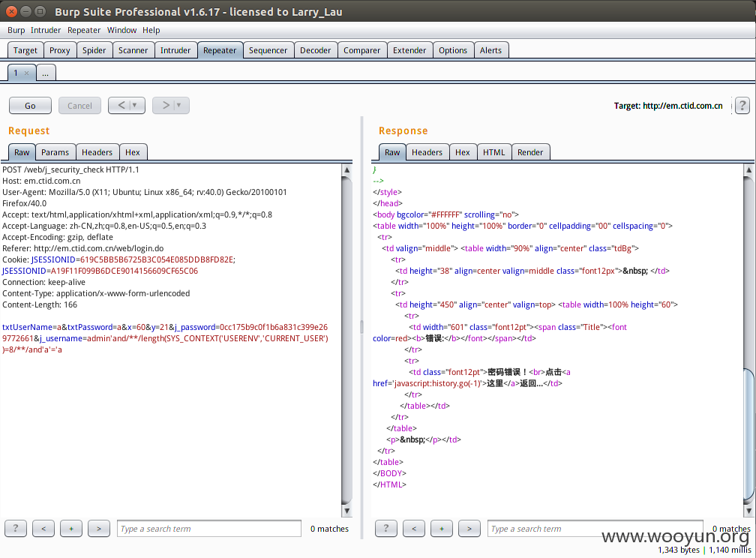Show Request Headers tab
Viewport: 756px width, 558px height.
[x=97, y=152]
